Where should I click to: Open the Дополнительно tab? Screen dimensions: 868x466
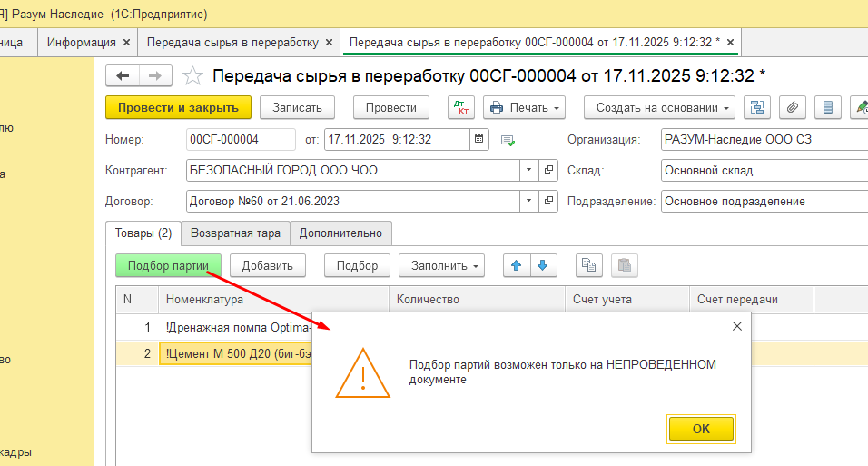pos(341,233)
